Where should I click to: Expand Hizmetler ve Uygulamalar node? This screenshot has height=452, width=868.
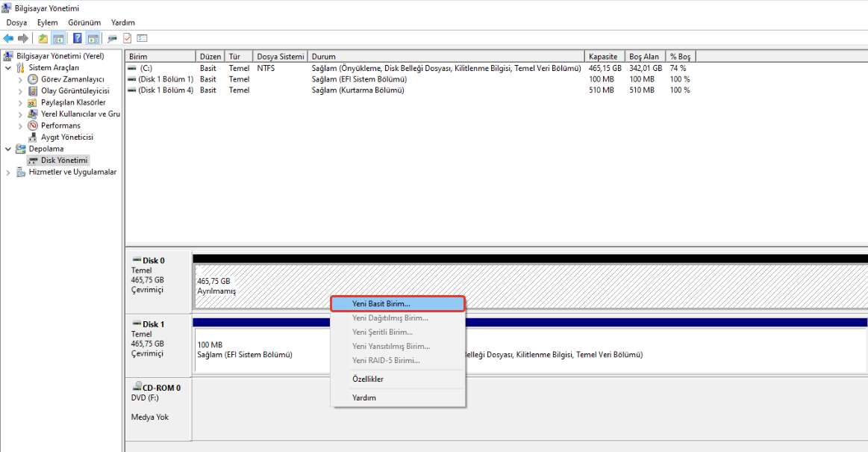[x=8, y=172]
